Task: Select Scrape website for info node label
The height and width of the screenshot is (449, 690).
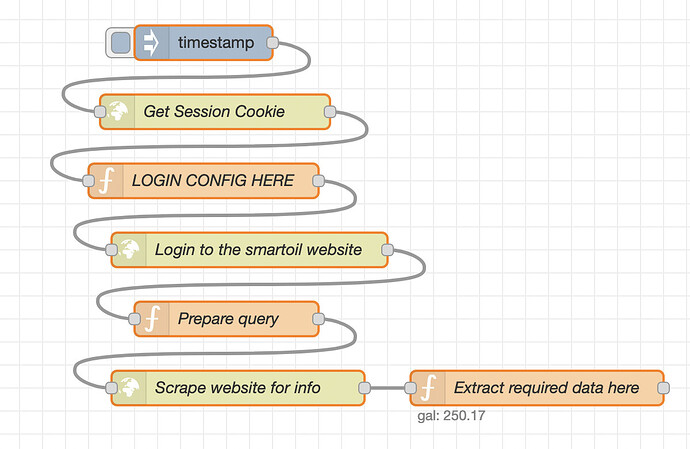Action: [238, 388]
